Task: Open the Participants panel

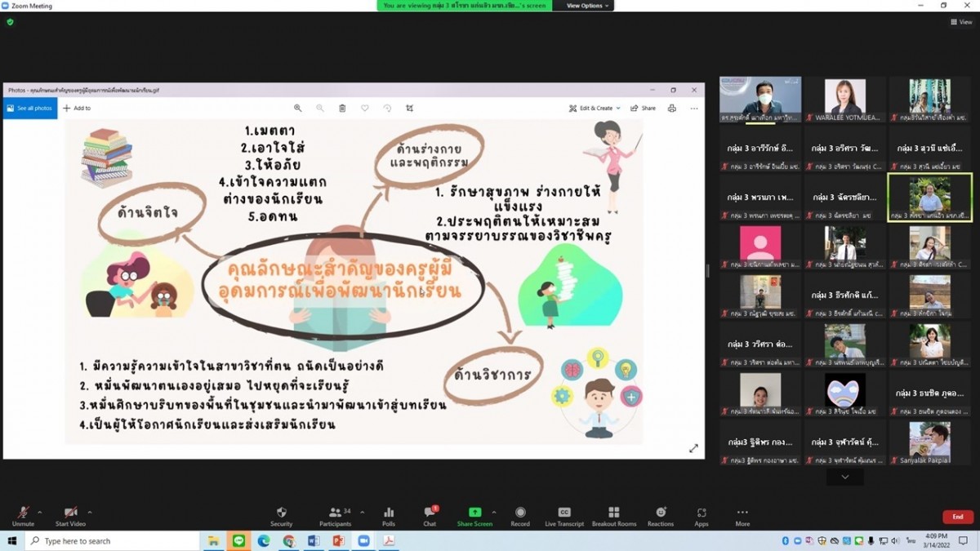Action: point(335,515)
